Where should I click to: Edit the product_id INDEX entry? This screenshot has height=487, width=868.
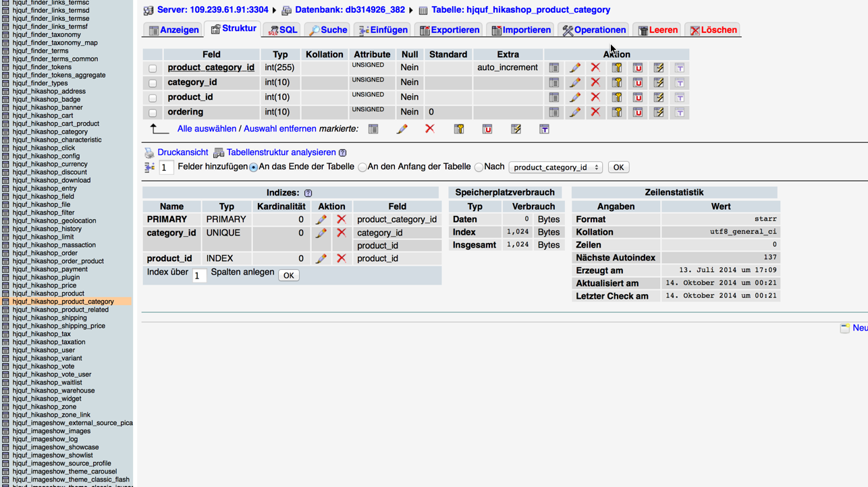pyautogui.click(x=321, y=258)
